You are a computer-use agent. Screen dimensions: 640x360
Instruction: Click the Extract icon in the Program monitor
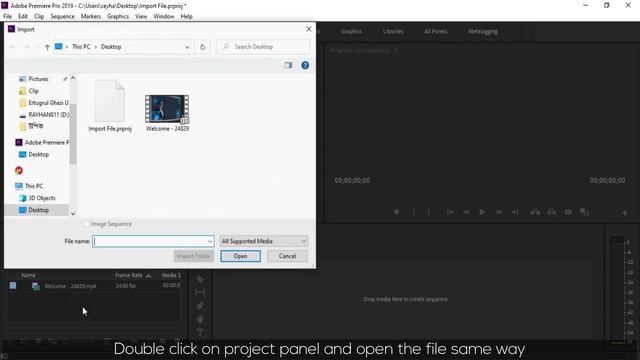pos(551,212)
